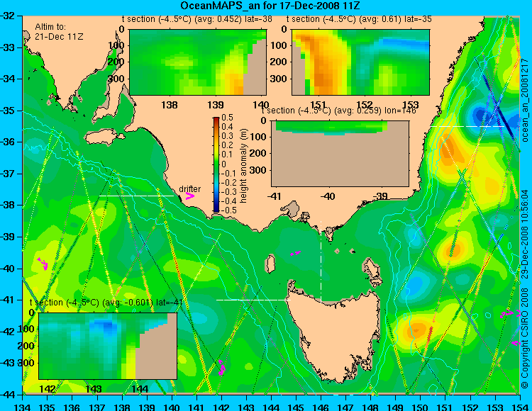Click the drifter marker in Bass Strait

296,253
